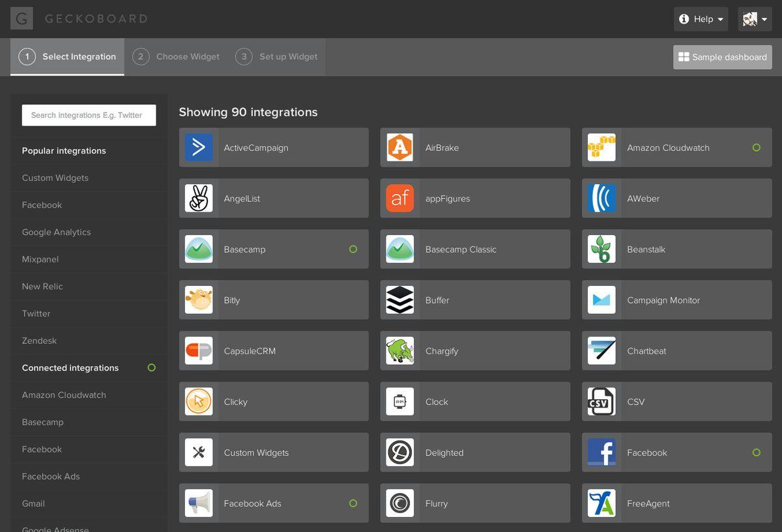
Task: Click the Geckoboard brand name text
Action: [96, 19]
